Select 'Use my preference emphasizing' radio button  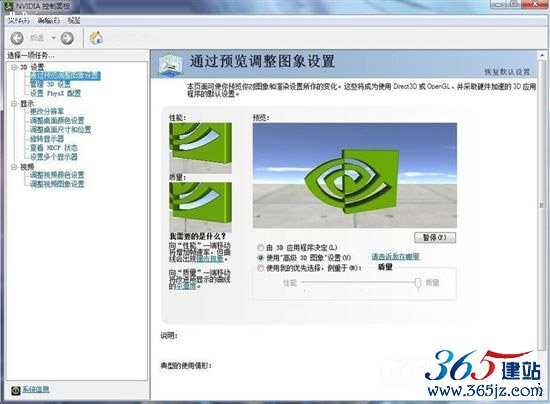pos(260,268)
